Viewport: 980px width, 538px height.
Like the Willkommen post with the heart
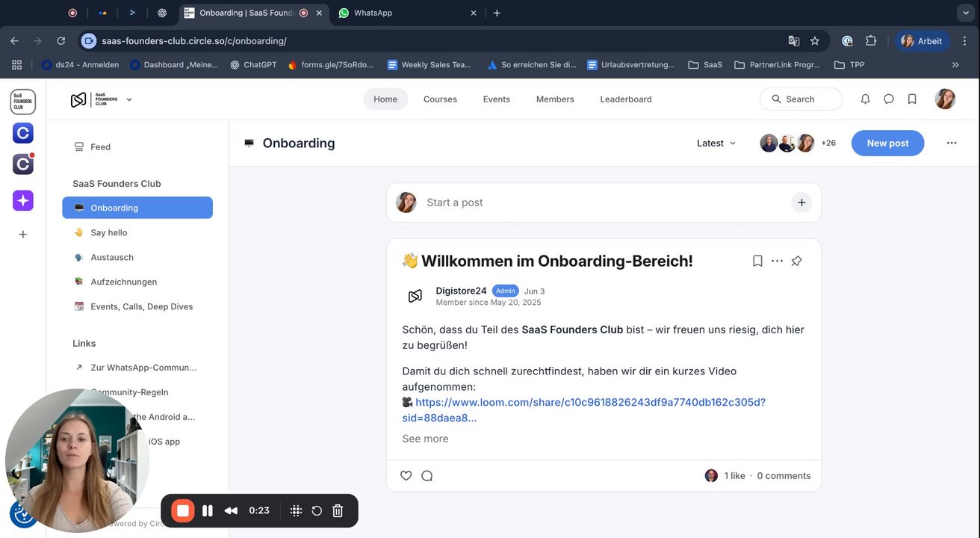point(406,475)
